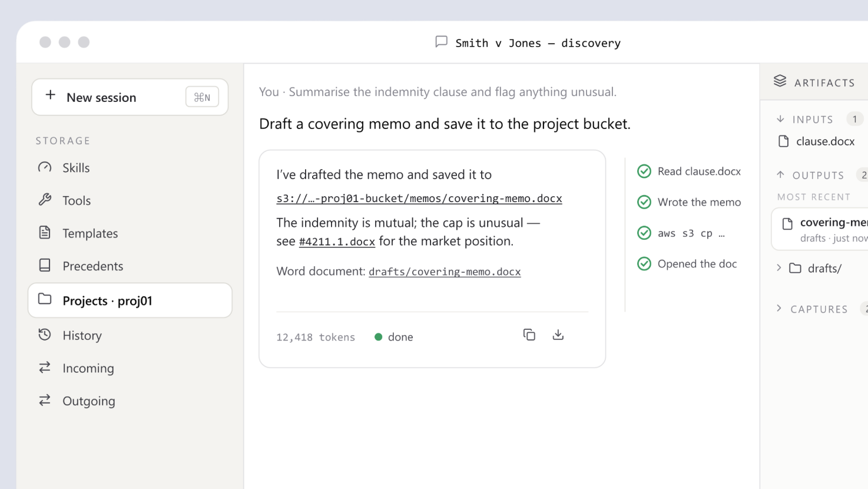Click the Artifacts layers icon
Viewport: 868px width, 489px height.
780,81
